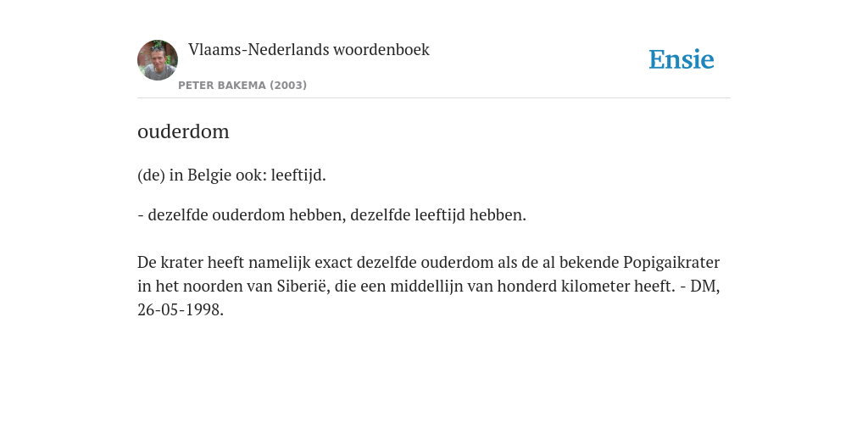
Task: Click the year (2003) beside the author
Action: pyautogui.click(x=288, y=86)
